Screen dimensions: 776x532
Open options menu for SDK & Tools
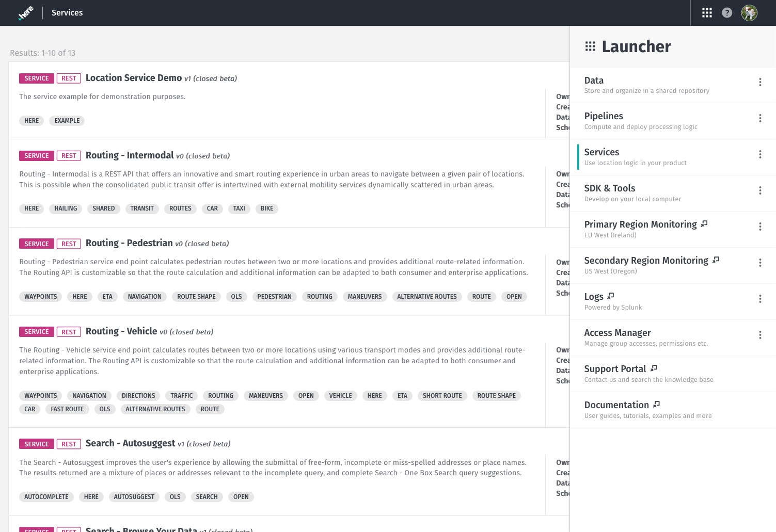760,190
